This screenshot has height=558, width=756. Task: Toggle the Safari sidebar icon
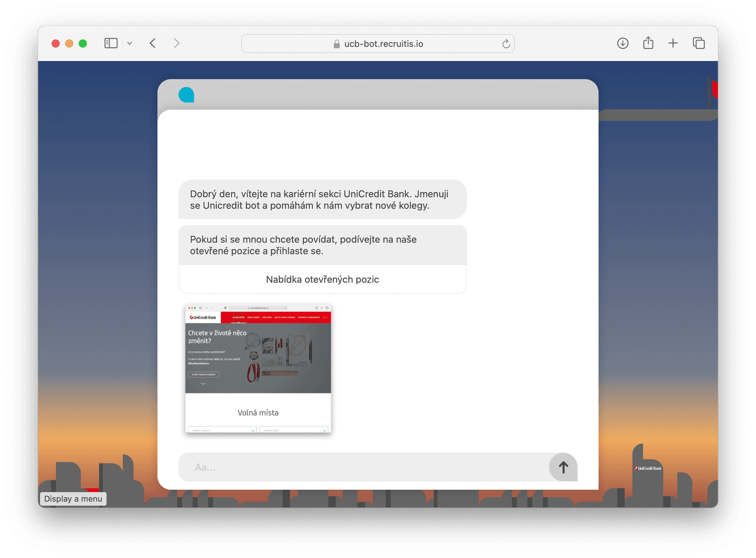pos(111,43)
